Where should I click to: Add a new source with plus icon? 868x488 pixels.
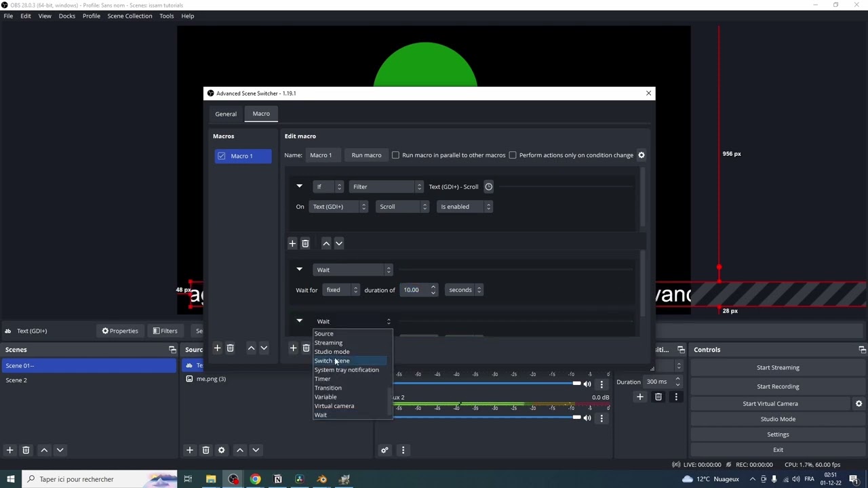click(189, 450)
